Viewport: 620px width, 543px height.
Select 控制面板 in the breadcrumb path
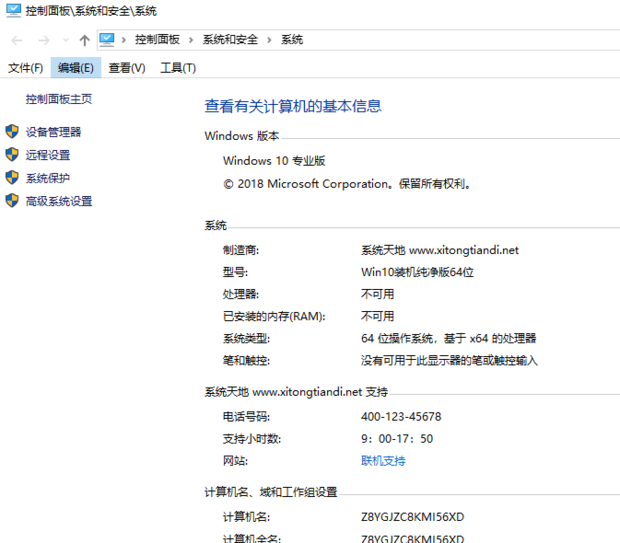point(157,40)
